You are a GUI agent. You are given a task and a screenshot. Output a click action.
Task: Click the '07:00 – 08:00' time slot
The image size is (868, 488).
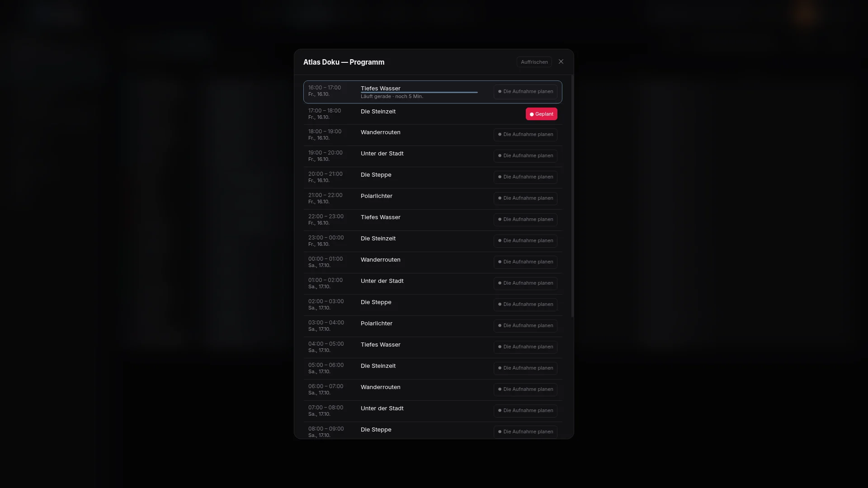tap(325, 408)
